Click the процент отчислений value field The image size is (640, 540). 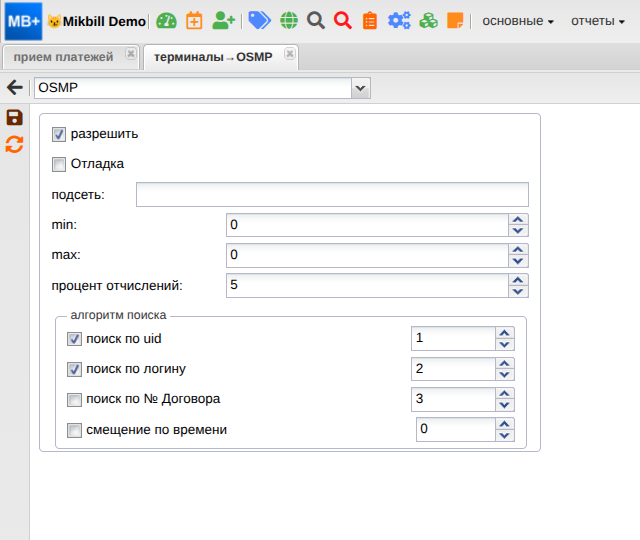pos(367,285)
